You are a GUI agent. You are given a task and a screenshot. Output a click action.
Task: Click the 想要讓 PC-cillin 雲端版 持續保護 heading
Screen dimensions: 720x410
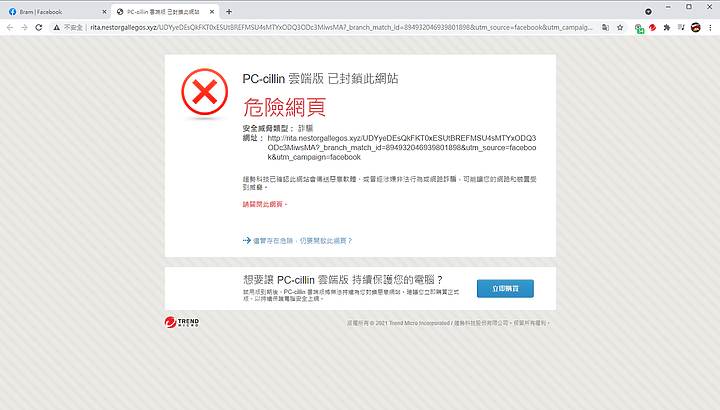click(343, 280)
